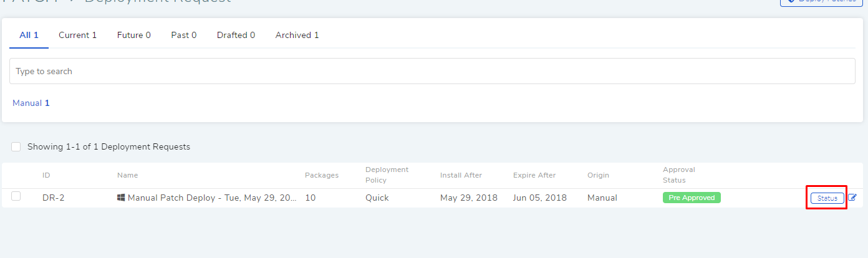Click the Install After column header
868x258 pixels.
pos(461,175)
